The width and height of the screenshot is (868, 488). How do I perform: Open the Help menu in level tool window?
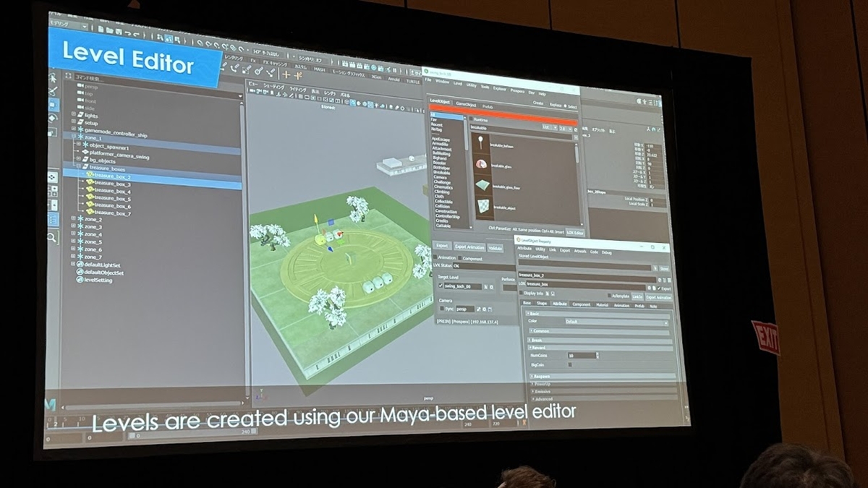click(542, 93)
